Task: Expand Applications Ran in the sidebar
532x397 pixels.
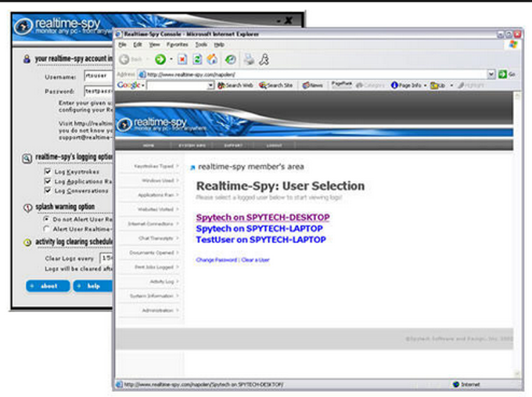Action: click(158, 195)
